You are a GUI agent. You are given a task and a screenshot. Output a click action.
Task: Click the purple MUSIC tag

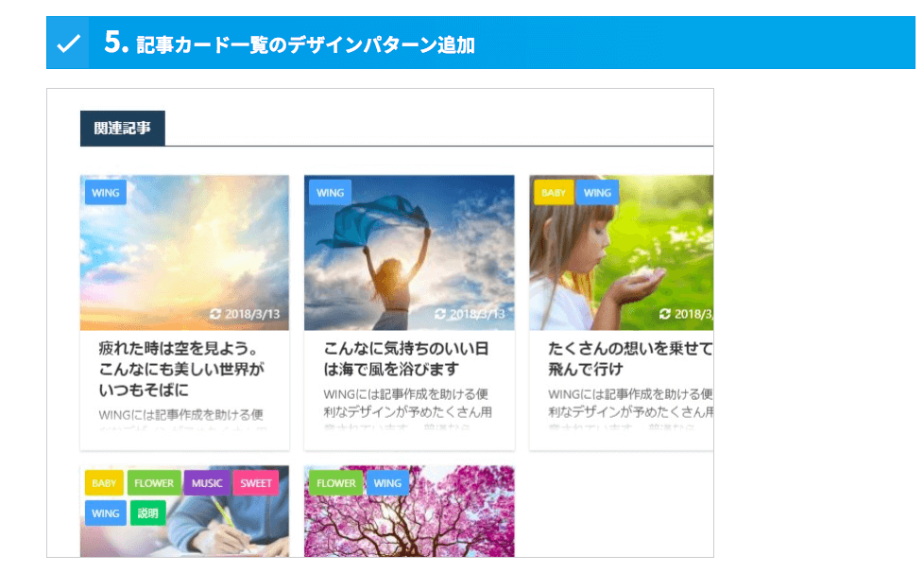tap(207, 483)
